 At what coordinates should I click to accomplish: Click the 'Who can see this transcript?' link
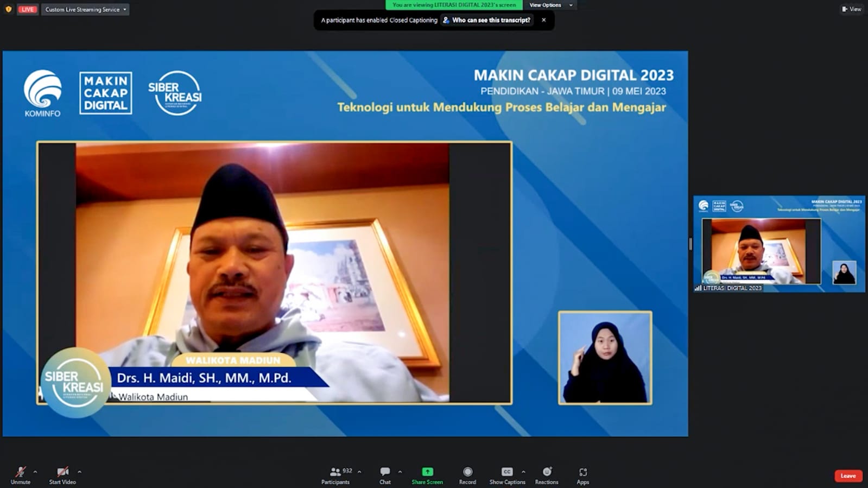tap(487, 20)
